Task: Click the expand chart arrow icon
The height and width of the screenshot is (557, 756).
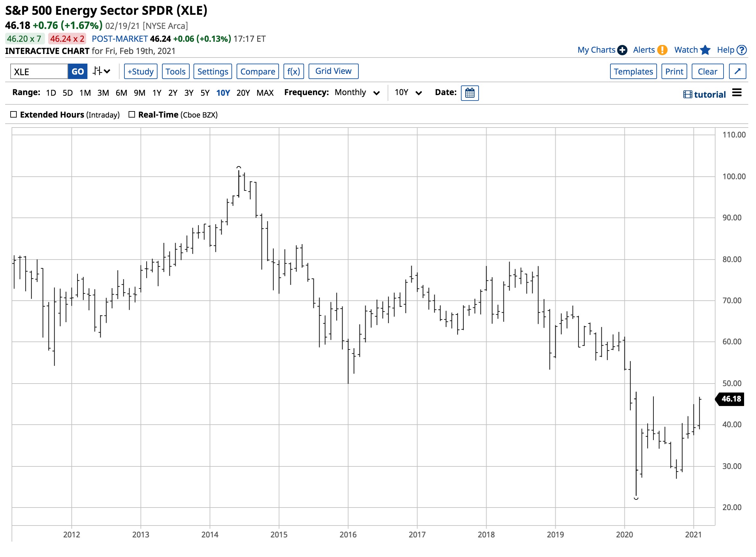Action: point(737,71)
